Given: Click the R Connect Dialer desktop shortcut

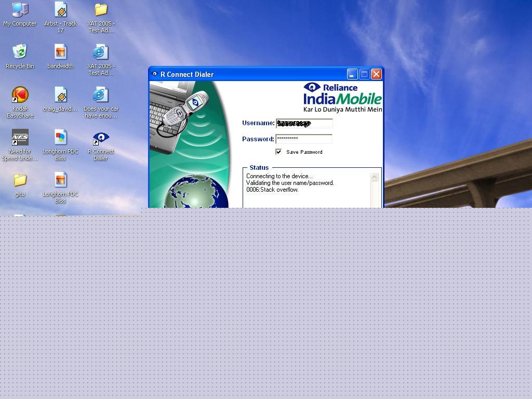Looking at the screenshot, I should tap(101, 138).
